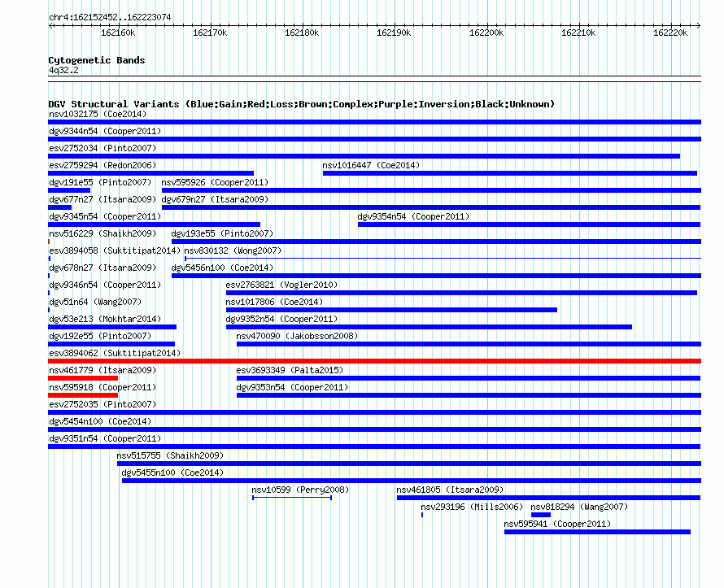Open the esv2752034 (Pinto2007) variant

pos(102,148)
